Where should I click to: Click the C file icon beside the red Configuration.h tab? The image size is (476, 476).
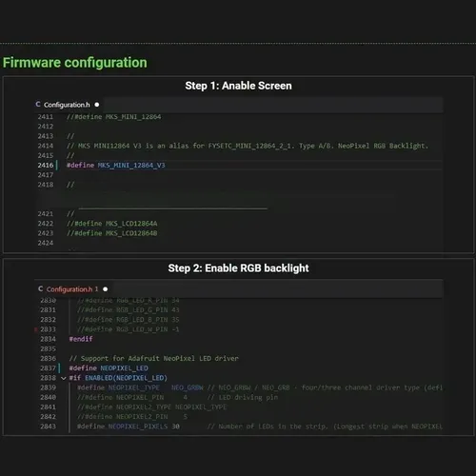[x=40, y=288]
